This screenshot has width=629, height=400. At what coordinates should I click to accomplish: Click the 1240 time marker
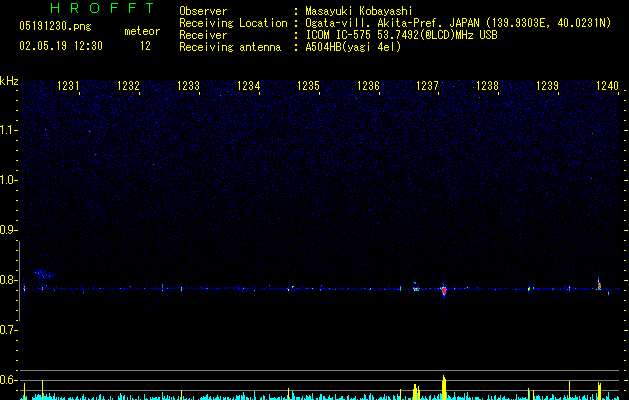pyautogui.click(x=607, y=86)
